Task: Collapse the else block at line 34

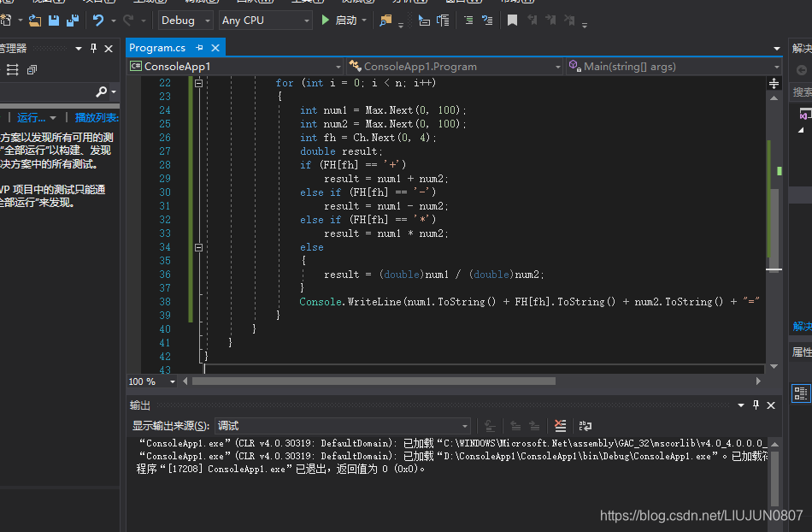Action: pyautogui.click(x=198, y=247)
